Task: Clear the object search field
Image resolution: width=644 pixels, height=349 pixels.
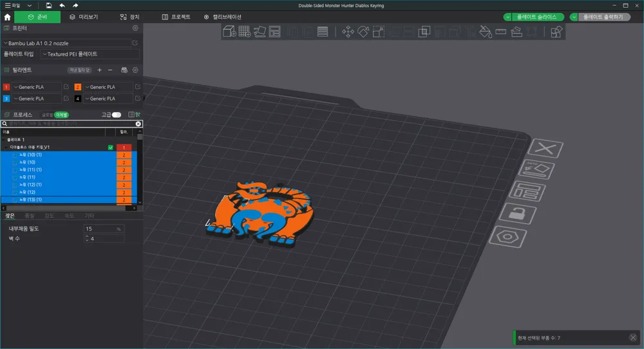Action: (138, 124)
